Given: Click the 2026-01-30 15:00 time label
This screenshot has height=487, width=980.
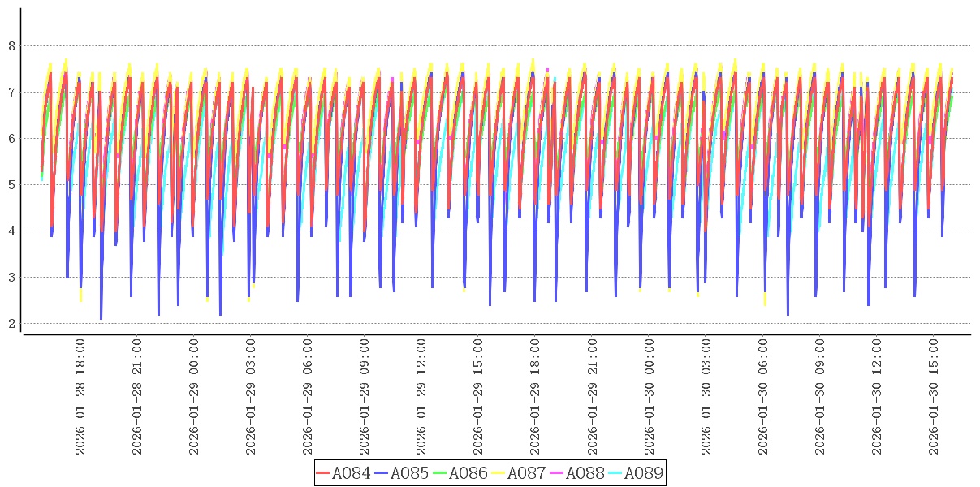Looking at the screenshot, I should pos(934,397).
